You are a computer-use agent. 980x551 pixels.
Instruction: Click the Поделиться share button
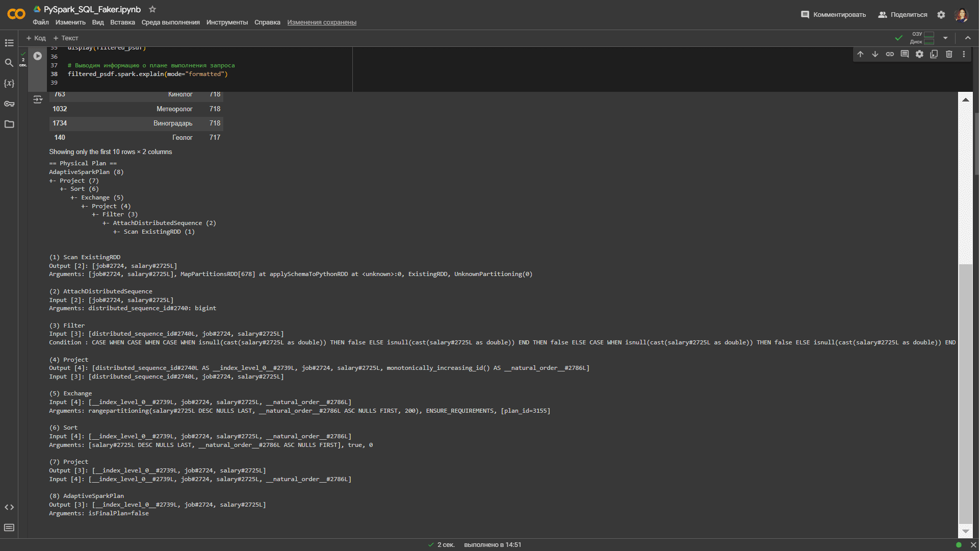[x=903, y=15]
